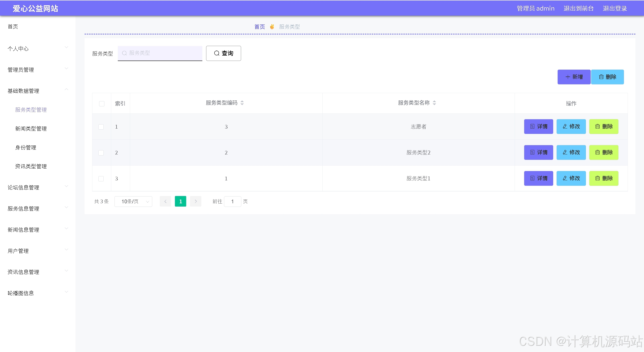Open 身份管理 in the sidebar
This screenshot has height=352, width=644.
click(26, 147)
